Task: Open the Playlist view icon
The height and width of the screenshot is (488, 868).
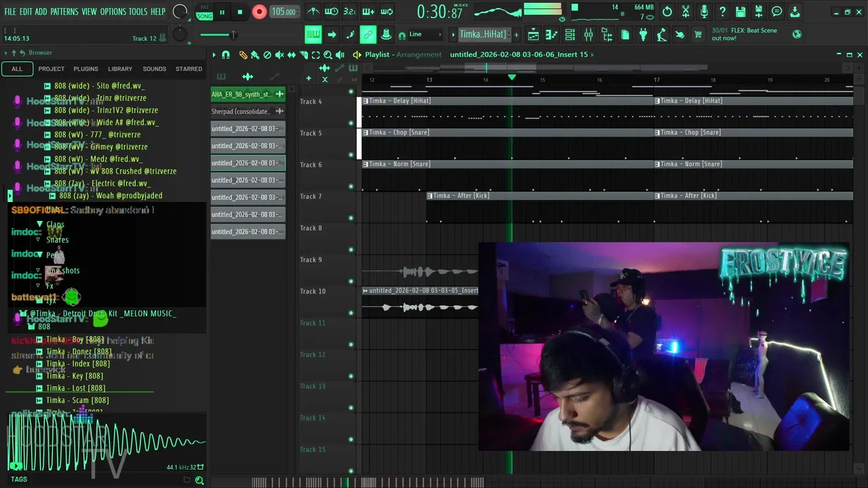Action: click(533, 35)
